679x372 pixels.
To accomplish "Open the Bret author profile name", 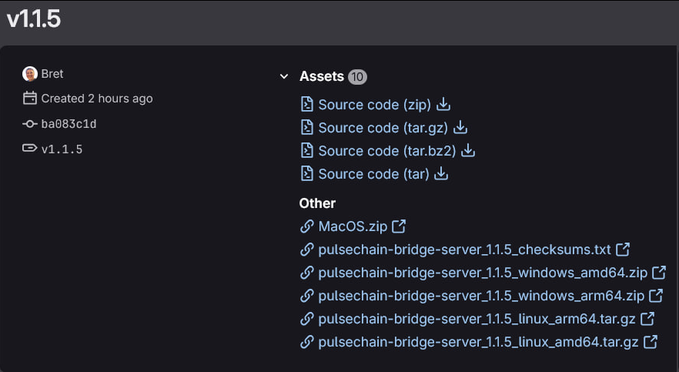I will (x=52, y=74).
